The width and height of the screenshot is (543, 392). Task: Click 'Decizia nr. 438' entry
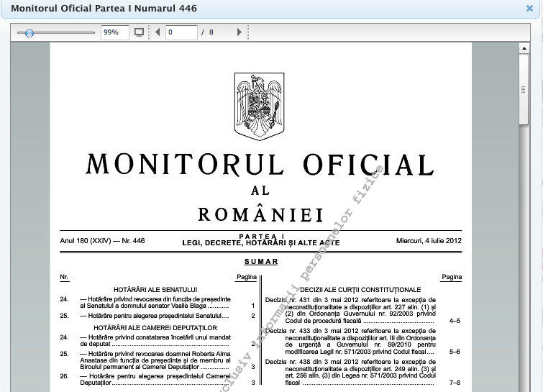point(350,373)
